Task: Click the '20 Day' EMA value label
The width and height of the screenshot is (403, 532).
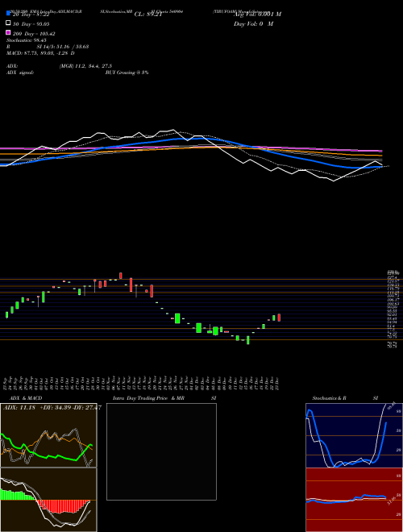Action: (x=31, y=15)
